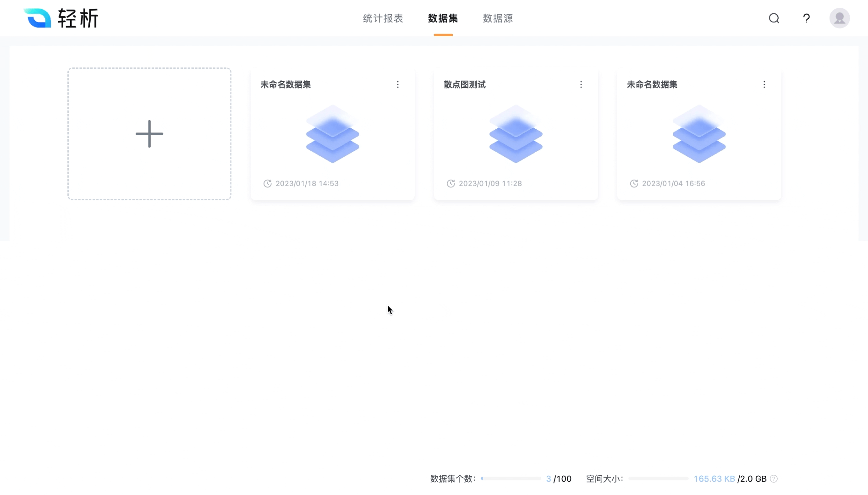Open more options for 2023/01/04 dataset
Screen dimensions: 868x495
(764, 84)
